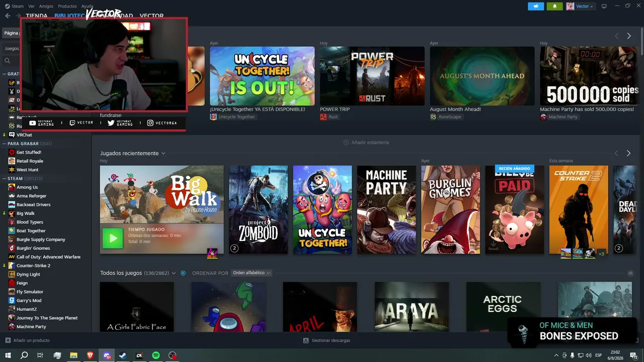Click the VRChat icon in the sidebar
The height and width of the screenshot is (362, 644).
(x=12, y=135)
